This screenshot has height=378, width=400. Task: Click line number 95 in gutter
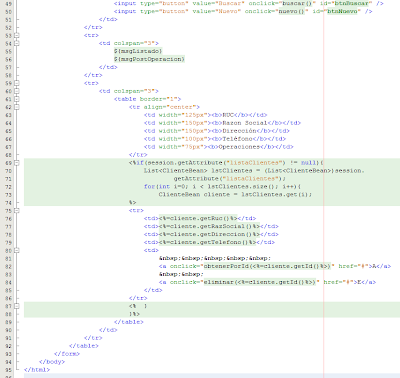8,370
